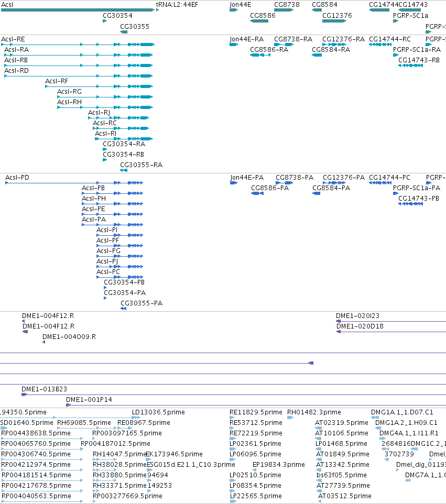Click the CG8738-PA protein label

(x=295, y=178)
